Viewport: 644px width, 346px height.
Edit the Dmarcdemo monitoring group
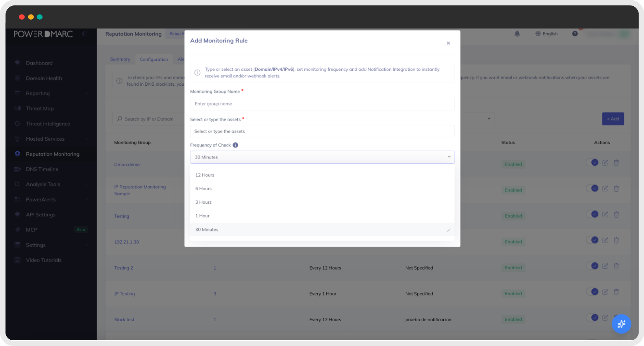click(605, 163)
